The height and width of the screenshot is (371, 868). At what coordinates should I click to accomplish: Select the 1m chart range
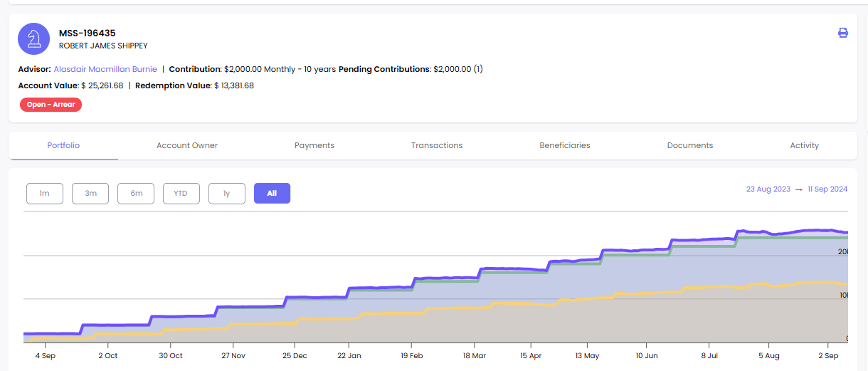pyautogui.click(x=45, y=193)
